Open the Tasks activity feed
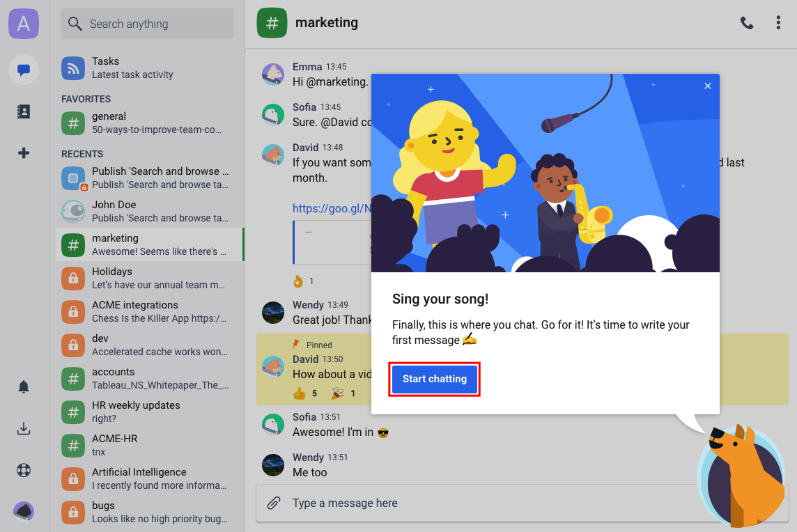This screenshot has width=797, height=532. (x=150, y=68)
